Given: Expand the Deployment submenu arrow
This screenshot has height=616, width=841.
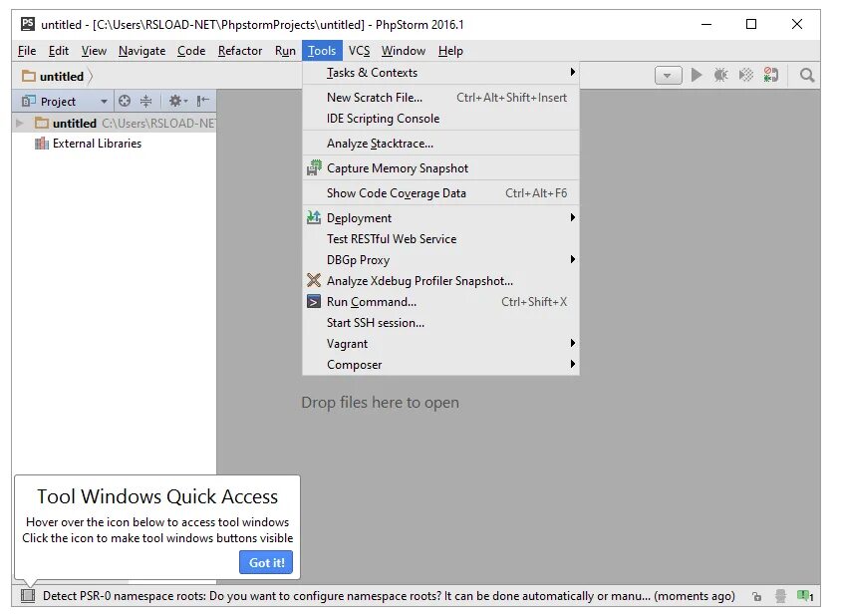Looking at the screenshot, I should pos(573,217).
